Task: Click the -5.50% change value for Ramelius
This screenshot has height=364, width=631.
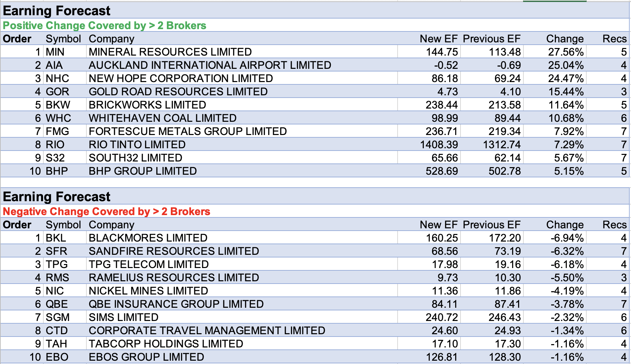Action: [567, 278]
